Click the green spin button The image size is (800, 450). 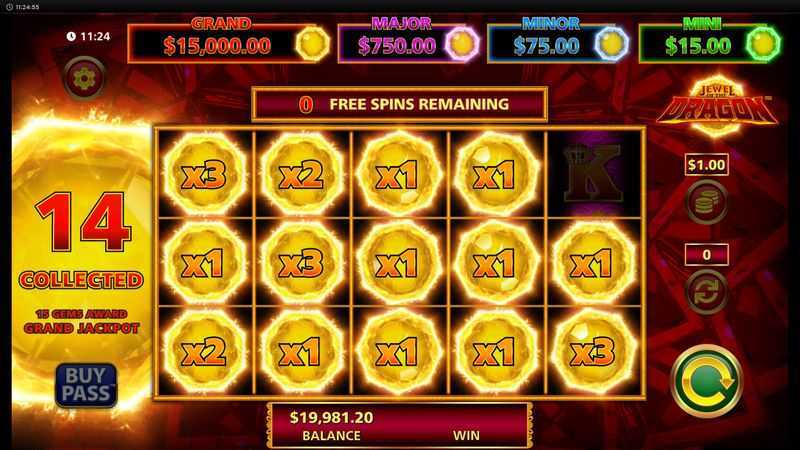[x=707, y=381]
